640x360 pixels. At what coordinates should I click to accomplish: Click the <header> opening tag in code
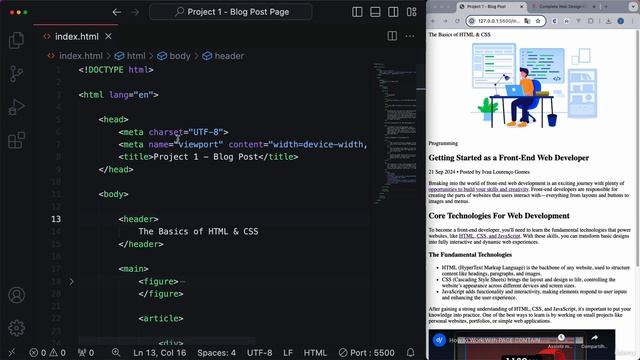(138, 219)
